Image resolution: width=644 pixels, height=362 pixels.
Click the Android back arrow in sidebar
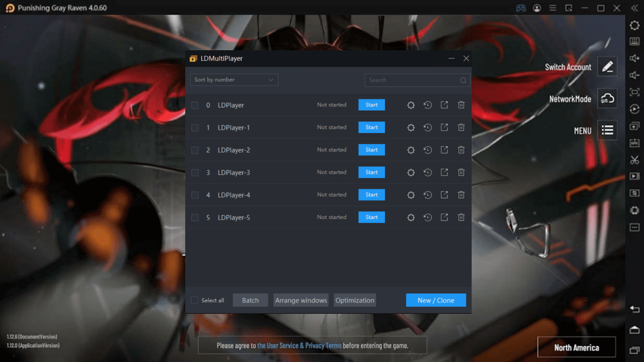pos(634,309)
